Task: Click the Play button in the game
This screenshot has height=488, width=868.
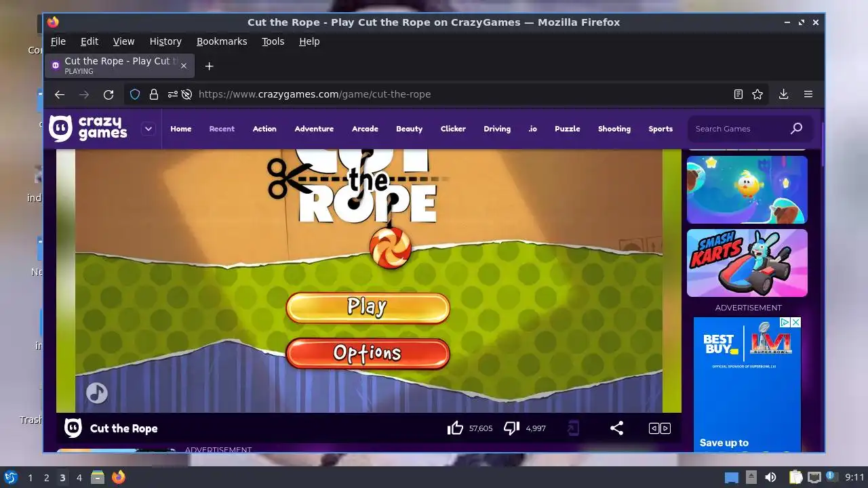Action: (x=368, y=307)
